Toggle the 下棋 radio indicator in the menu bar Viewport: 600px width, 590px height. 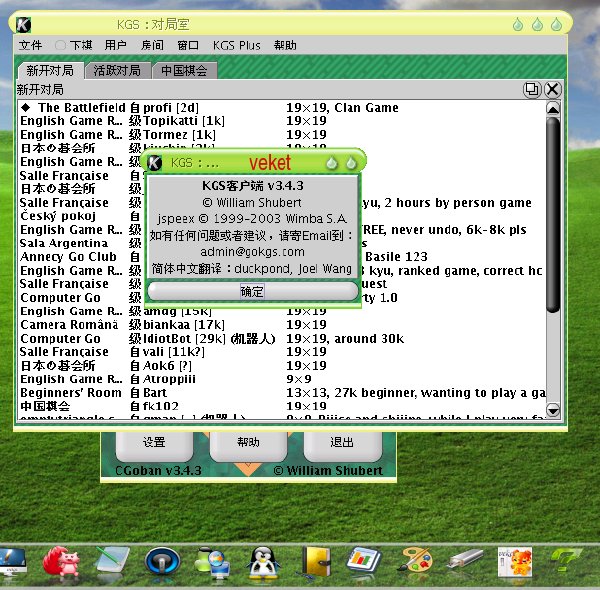[60, 45]
